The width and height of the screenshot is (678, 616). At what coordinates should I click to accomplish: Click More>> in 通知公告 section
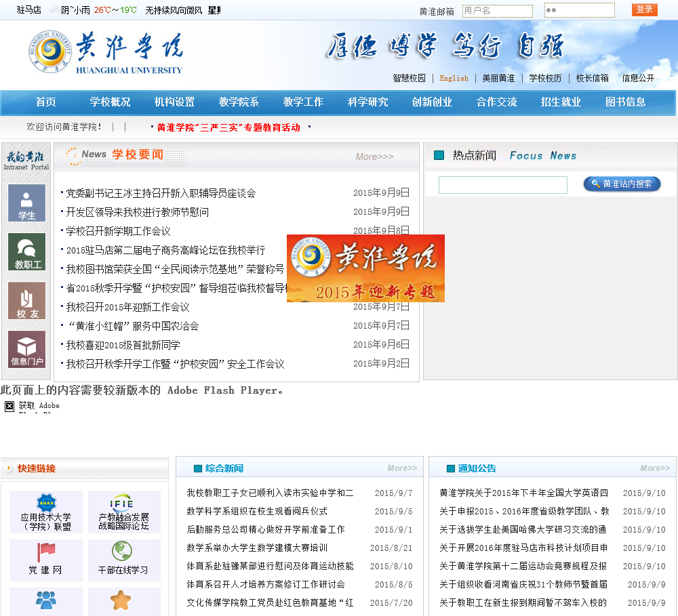655,468
